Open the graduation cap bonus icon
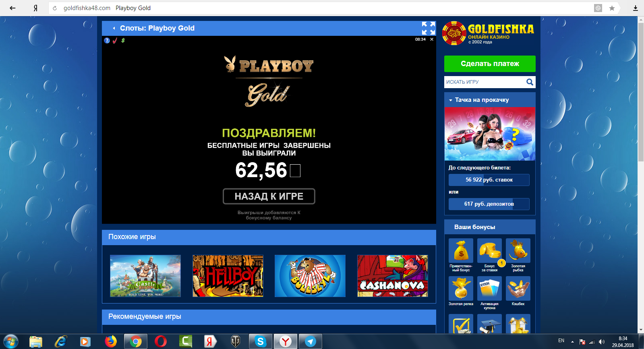The image size is (644, 349). click(x=489, y=324)
